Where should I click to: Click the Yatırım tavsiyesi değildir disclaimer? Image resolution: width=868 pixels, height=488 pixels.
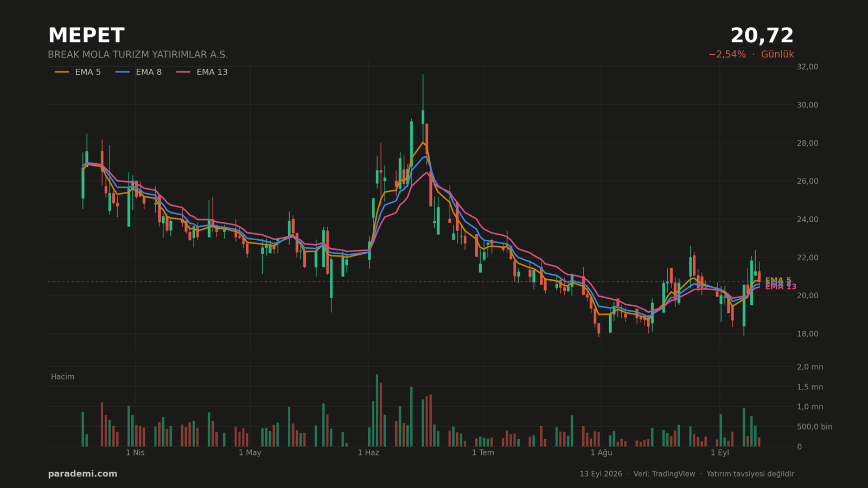click(750, 474)
